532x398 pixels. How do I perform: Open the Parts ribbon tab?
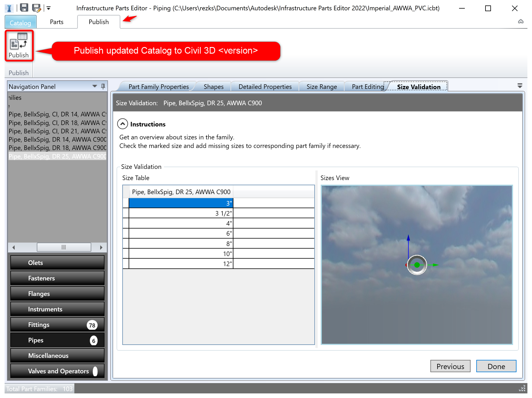point(57,22)
